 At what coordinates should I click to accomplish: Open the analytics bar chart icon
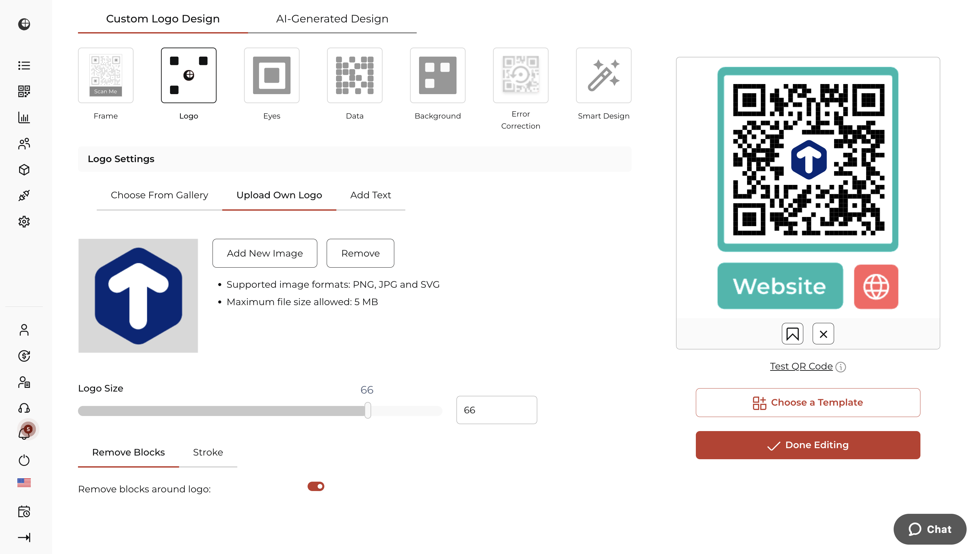24,118
